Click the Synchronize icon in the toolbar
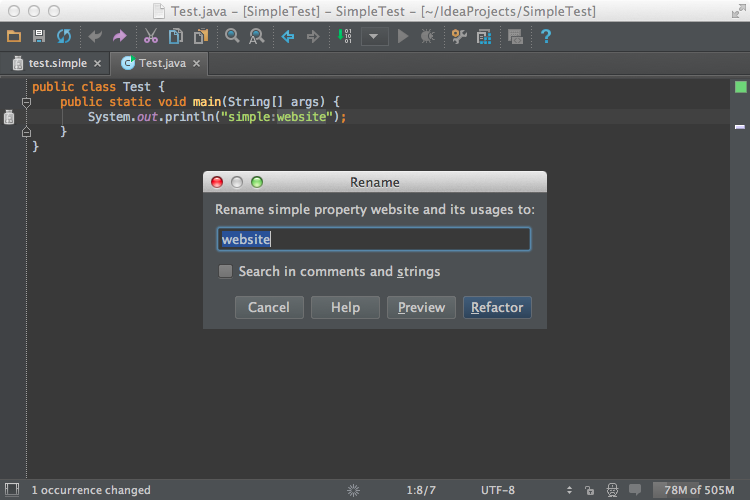This screenshot has width=750, height=500. click(x=63, y=37)
